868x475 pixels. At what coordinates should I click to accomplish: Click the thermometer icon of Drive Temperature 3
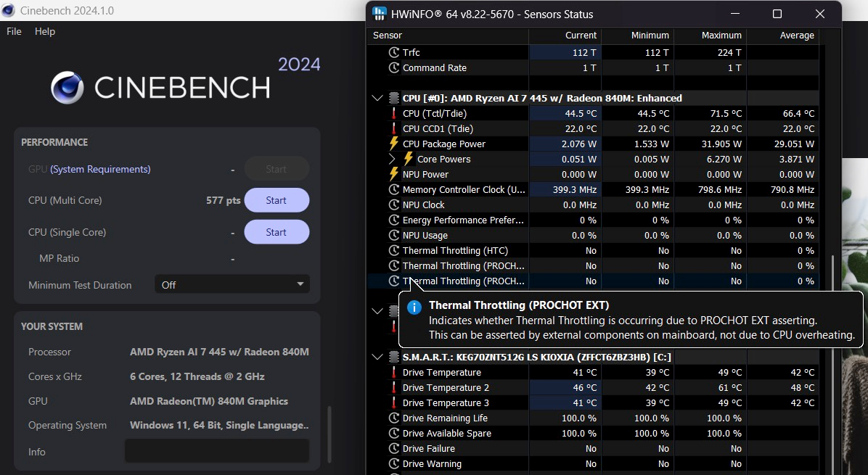click(x=393, y=403)
